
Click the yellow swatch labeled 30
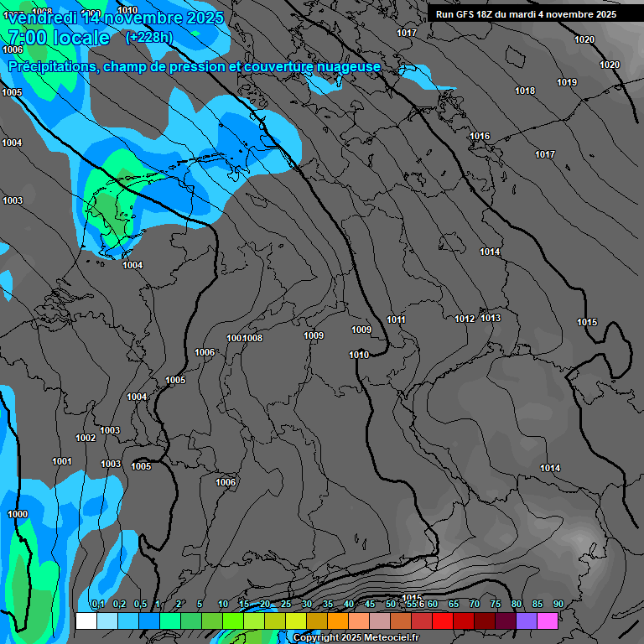(x=295, y=621)
